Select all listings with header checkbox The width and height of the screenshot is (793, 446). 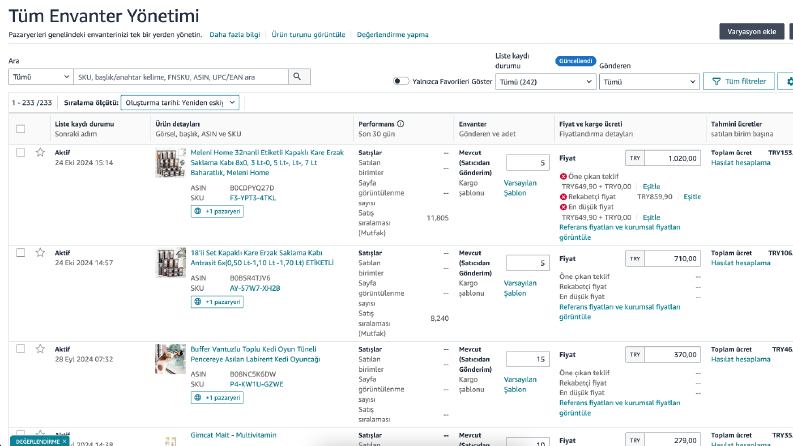point(20,129)
